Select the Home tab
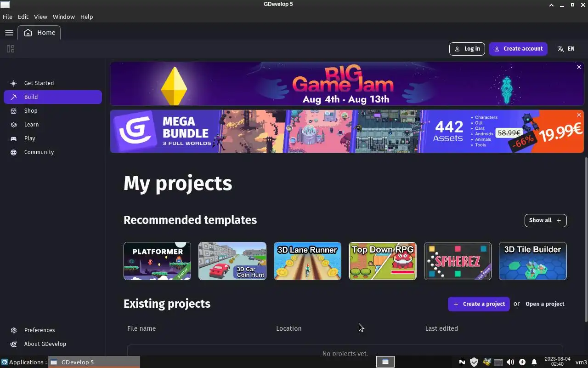 [40, 33]
